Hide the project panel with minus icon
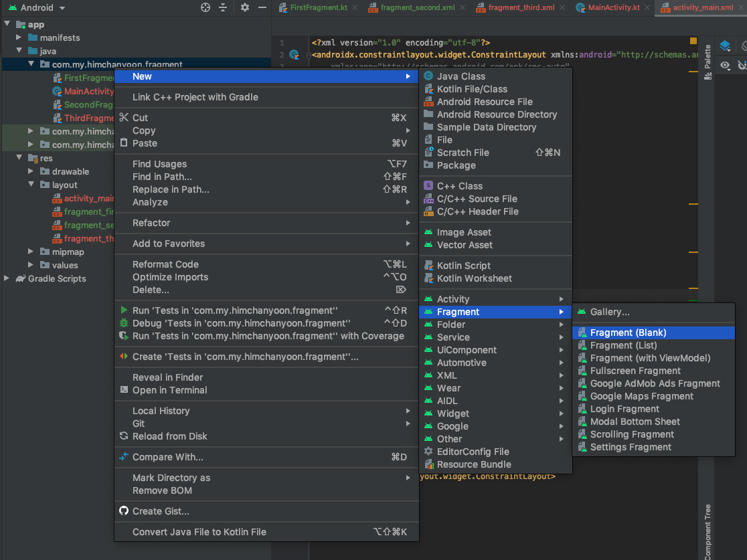 262,7
